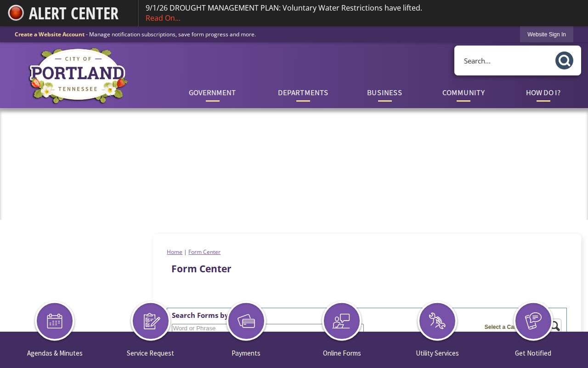The width and height of the screenshot is (588, 368).
Task: Open the Government menu
Action: pos(212,93)
